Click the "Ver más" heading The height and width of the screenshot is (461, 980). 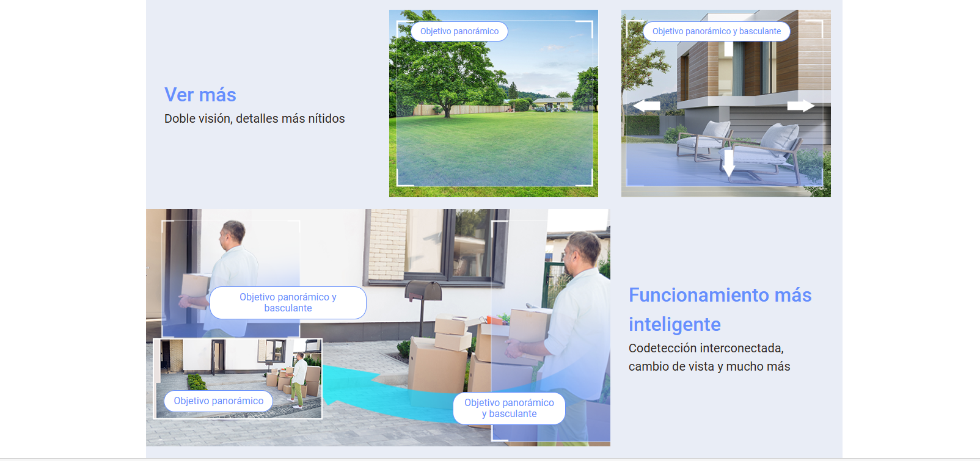200,95
